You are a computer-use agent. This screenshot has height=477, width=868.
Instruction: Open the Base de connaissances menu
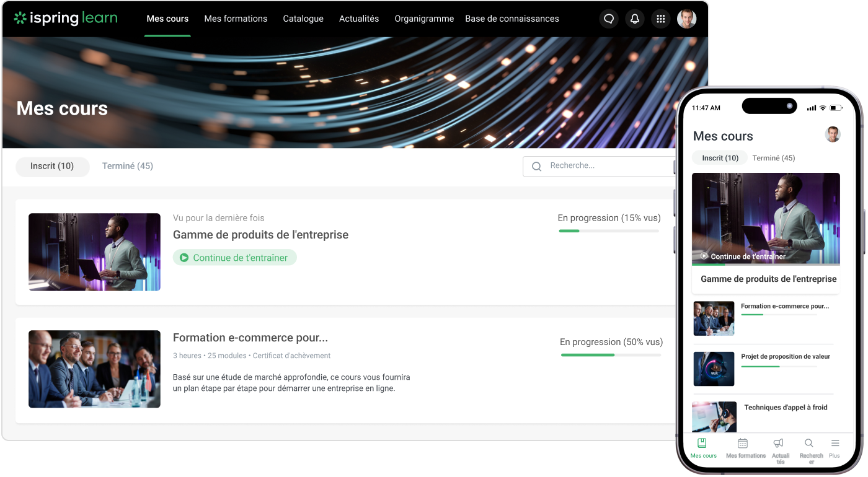(x=511, y=19)
